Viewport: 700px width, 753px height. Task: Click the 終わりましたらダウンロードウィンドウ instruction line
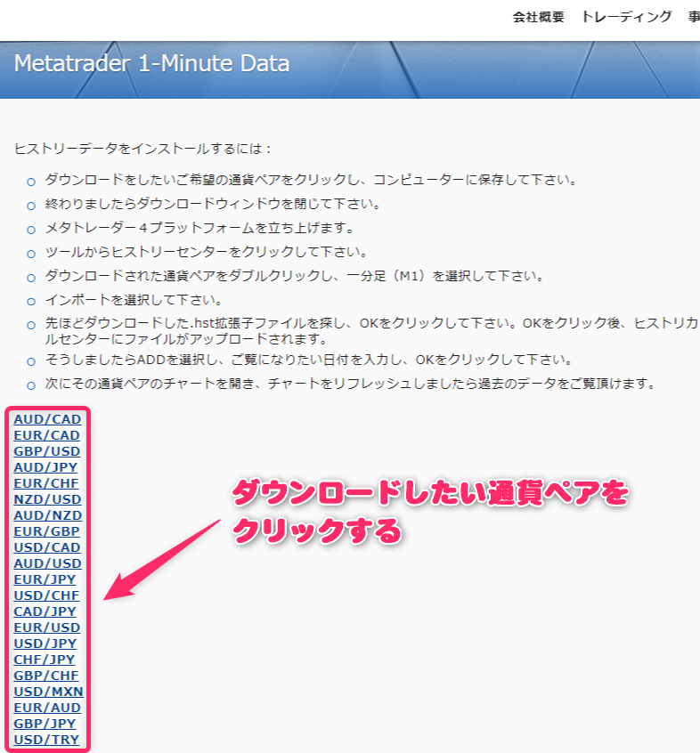click(x=213, y=204)
